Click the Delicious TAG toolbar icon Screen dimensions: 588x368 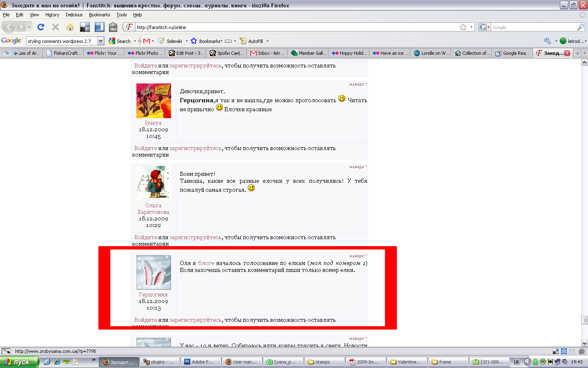(x=113, y=27)
